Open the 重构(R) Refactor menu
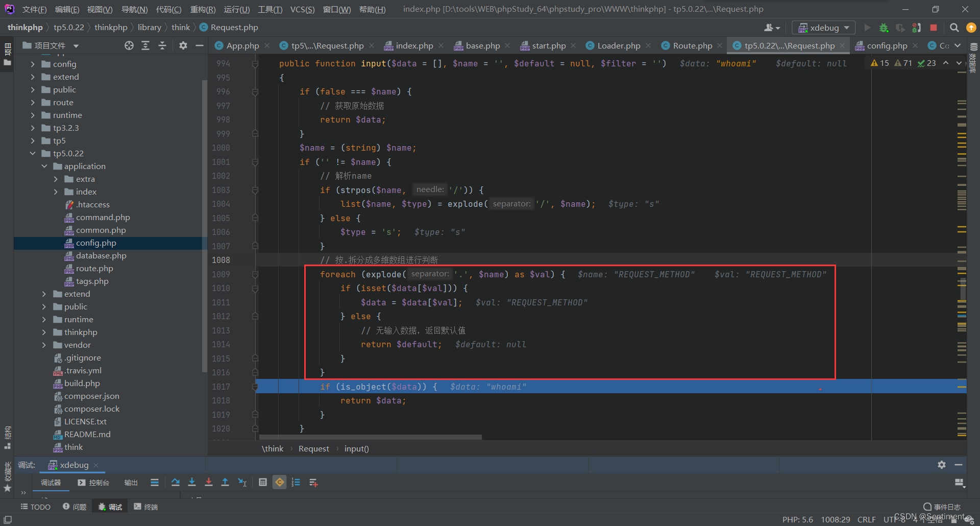The image size is (980, 526). (x=203, y=9)
